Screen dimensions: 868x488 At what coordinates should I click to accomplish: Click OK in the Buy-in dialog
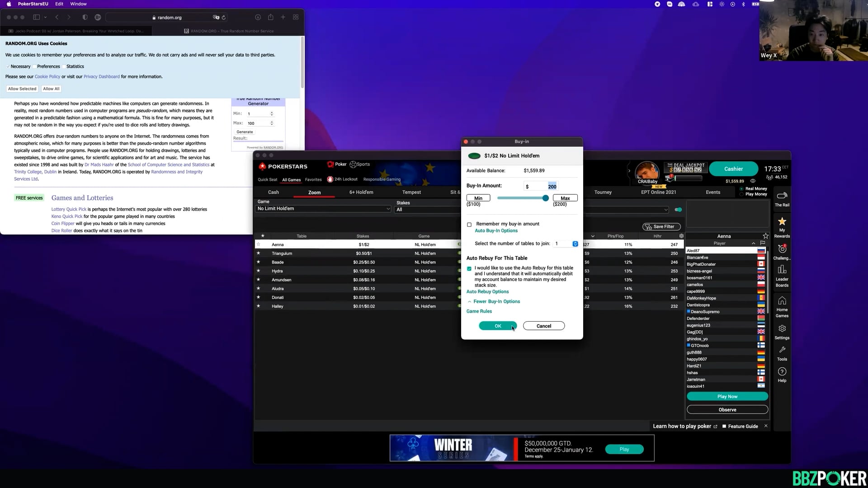pos(497,326)
